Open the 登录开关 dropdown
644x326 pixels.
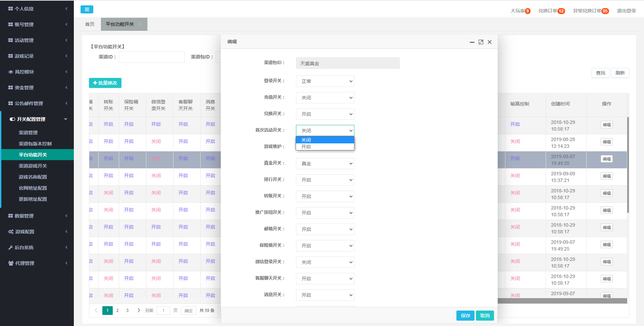tap(325, 81)
